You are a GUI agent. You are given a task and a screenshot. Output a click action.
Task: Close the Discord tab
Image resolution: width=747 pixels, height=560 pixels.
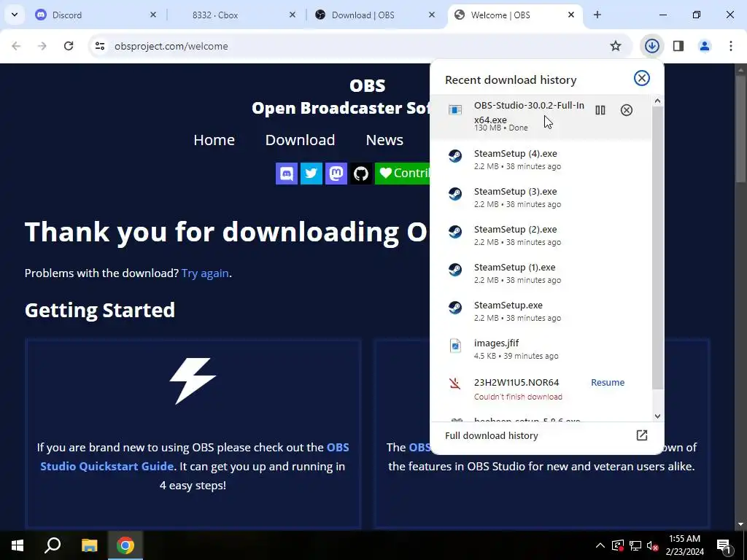pyautogui.click(x=153, y=15)
